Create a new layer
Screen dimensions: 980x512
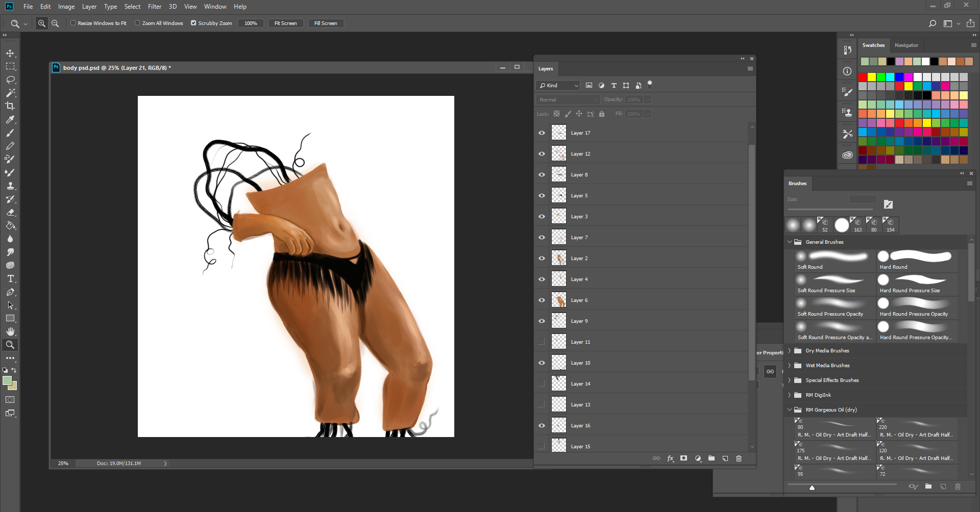click(725, 458)
